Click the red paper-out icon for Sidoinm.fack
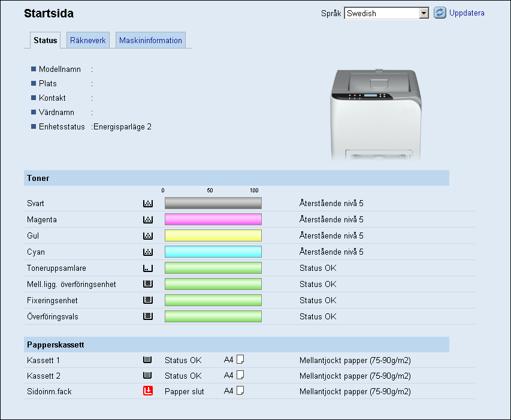 coord(148,391)
